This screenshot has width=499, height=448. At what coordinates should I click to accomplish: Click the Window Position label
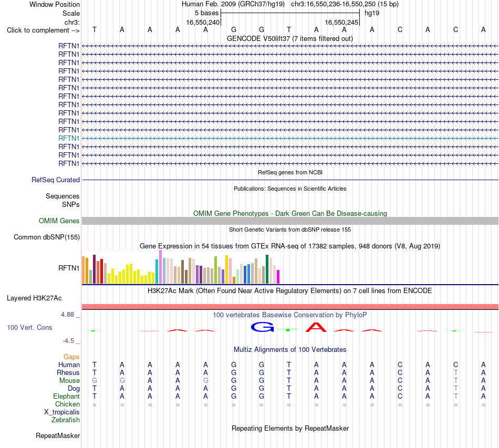point(55,4)
